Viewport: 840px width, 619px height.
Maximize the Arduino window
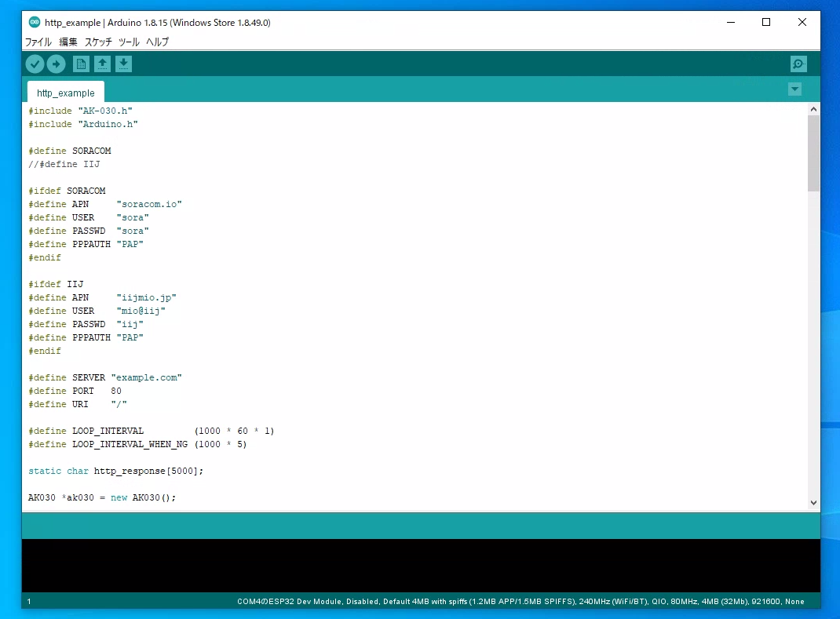pyautogui.click(x=766, y=22)
